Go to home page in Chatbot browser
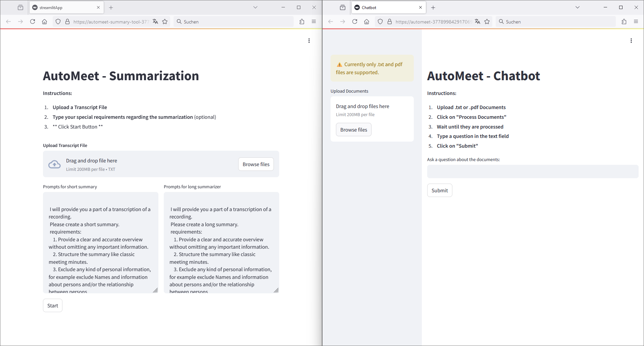The image size is (644, 346). pos(366,21)
